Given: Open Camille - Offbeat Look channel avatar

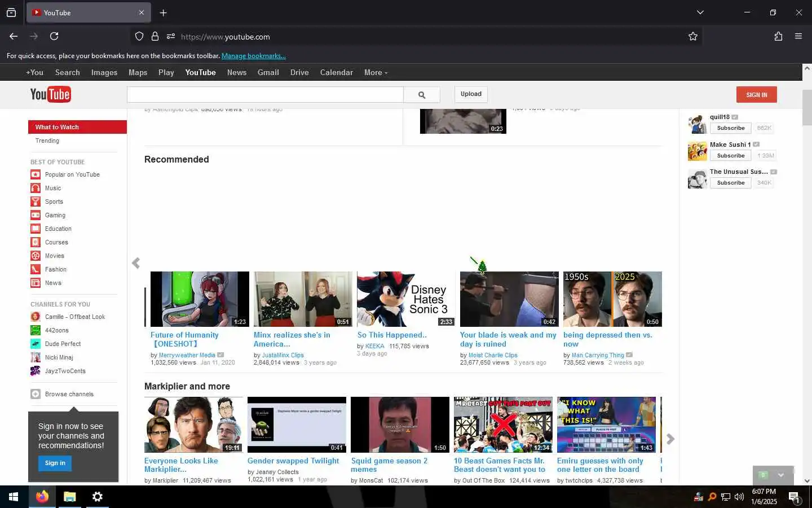Looking at the screenshot, I should click(x=36, y=317).
